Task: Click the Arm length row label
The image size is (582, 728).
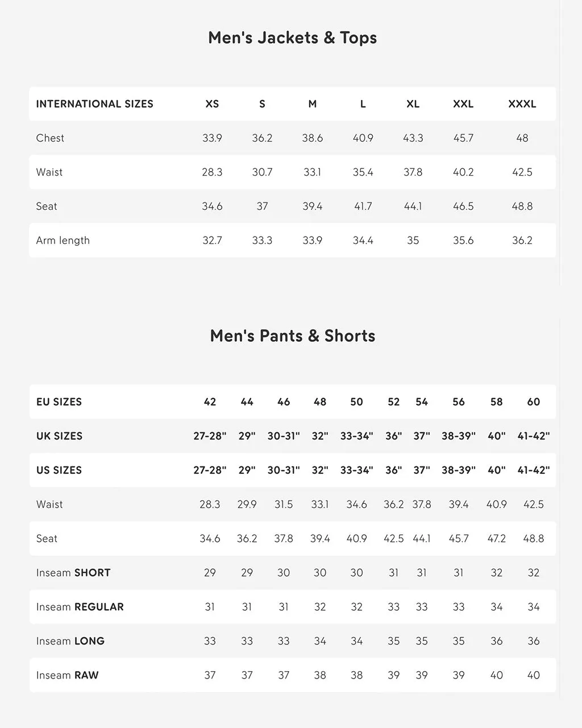Action: tap(63, 241)
